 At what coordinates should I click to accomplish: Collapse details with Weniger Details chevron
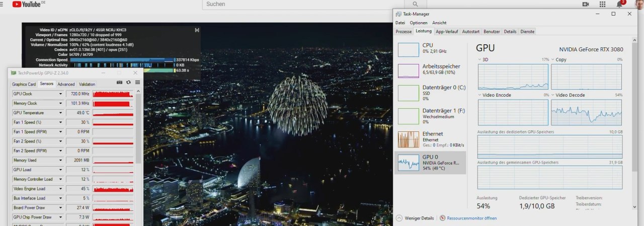399,218
